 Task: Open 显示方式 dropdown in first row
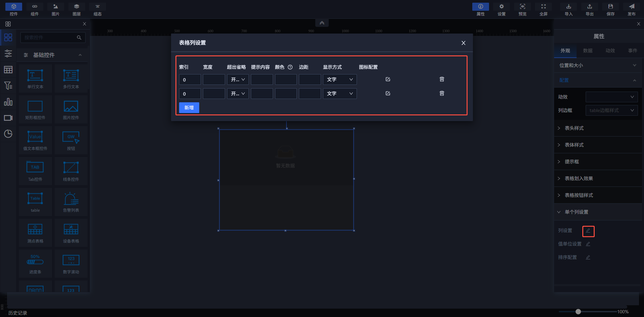pos(340,80)
